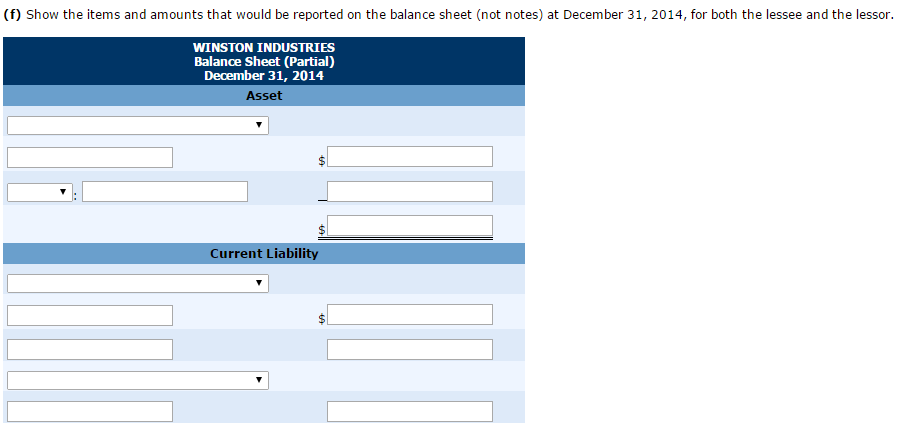
Task: Open the first dropdown under Asset header
Action: tap(137, 125)
